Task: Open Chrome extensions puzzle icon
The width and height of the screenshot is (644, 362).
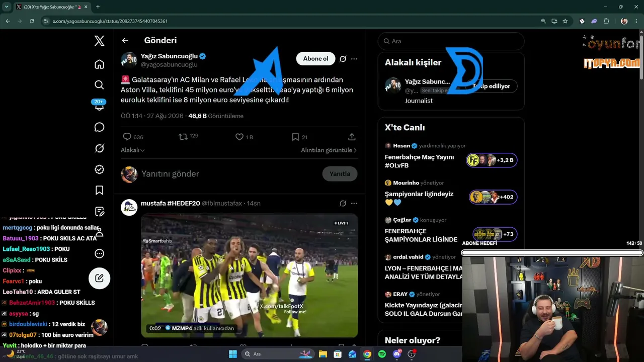Action: point(606,21)
